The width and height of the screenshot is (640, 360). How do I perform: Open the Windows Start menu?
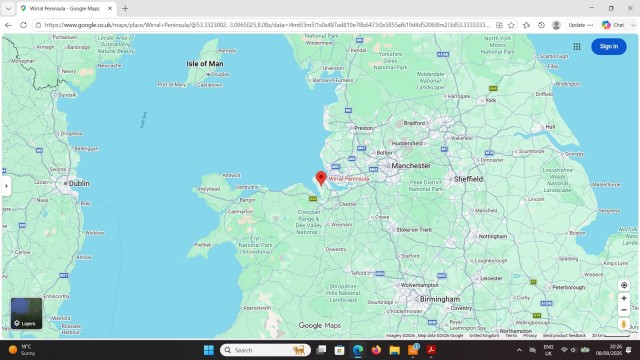[209, 350]
